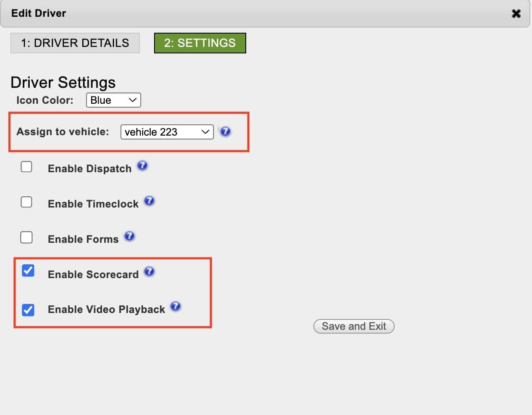Viewport: 532px width, 415px height.
Task: Open the Assign to vehicle dropdown
Action: click(x=167, y=132)
